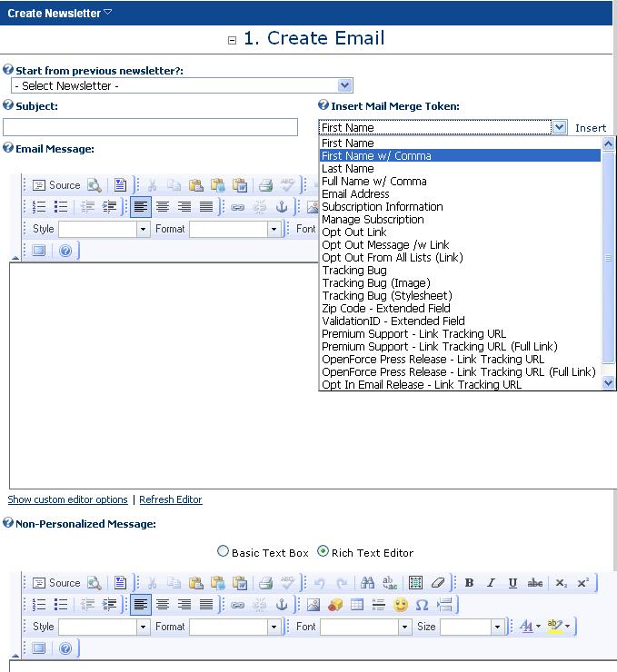This screenshot has height=672, width=617.
Task: Click Paste from Word in Email Message editor
Action: coord(240,185)
